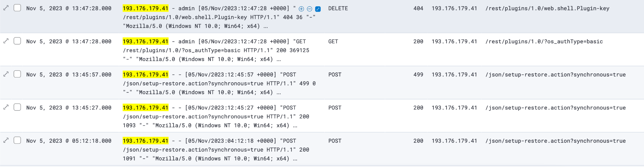644x167 pixels.
Task: Click the 499 status code cell
Action: [418, 75]
